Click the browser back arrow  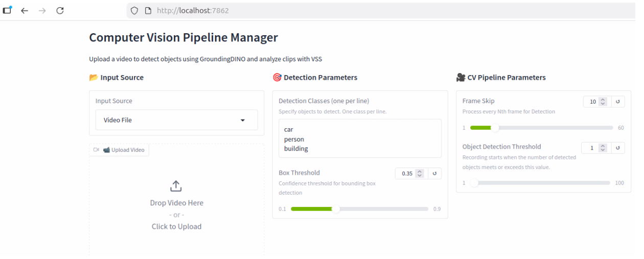25,11
